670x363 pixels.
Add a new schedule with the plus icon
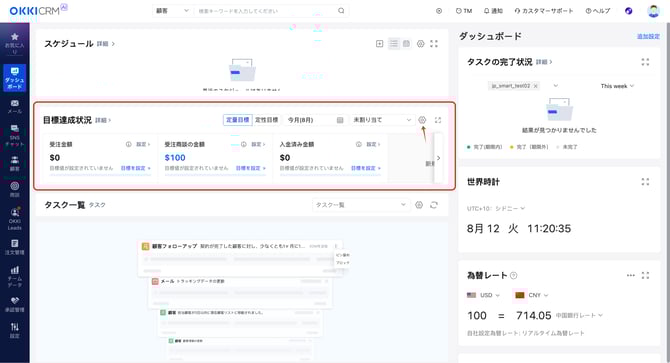[379, 44]
